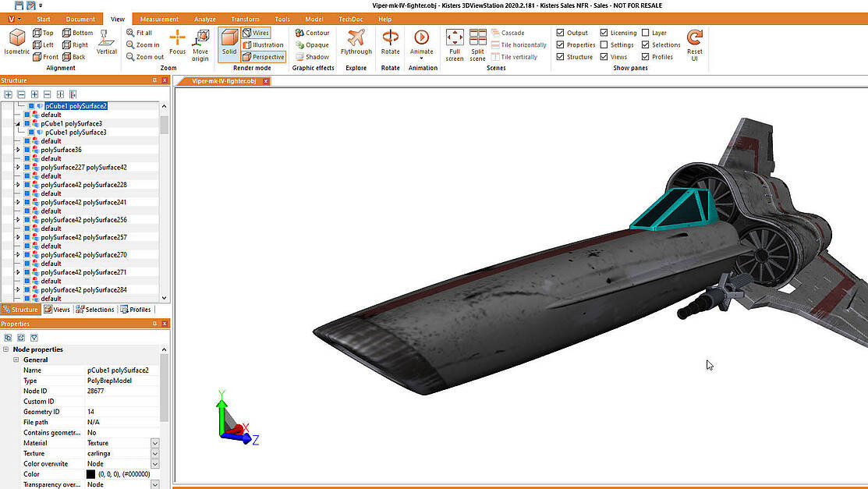Image resolution: width=868 pixels, height=489 pixels.
Task: Align the view to Top
Action: pos(43,33)
